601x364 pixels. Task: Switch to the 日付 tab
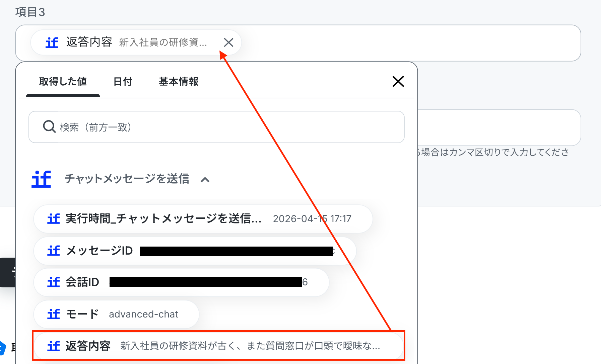123,81
